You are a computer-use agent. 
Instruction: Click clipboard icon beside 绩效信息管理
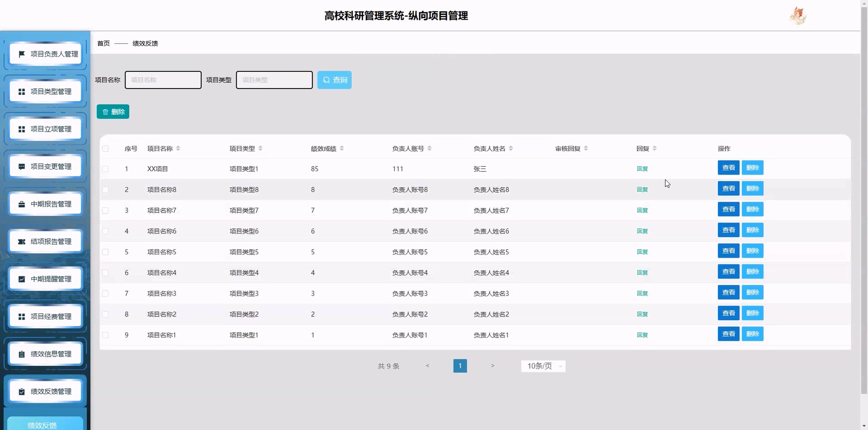21,354
